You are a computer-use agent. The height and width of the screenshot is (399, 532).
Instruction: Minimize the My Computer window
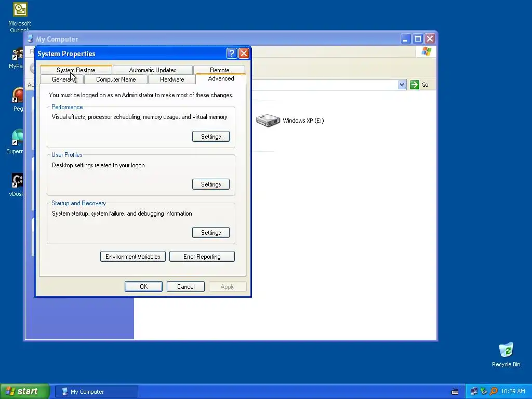[405, 39]
